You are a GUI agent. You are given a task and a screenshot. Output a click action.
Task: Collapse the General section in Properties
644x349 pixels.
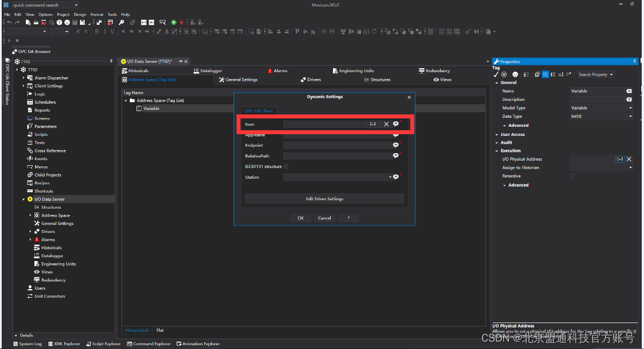(497, 83)
